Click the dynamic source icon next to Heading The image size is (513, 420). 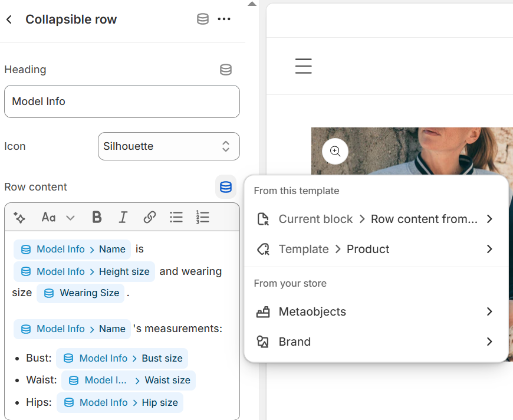(226, 70)
